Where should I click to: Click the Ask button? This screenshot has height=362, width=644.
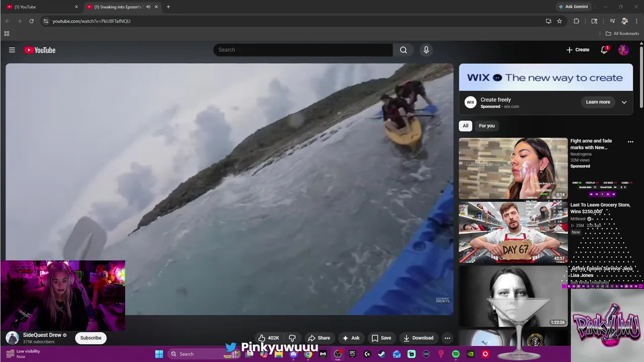351,338
